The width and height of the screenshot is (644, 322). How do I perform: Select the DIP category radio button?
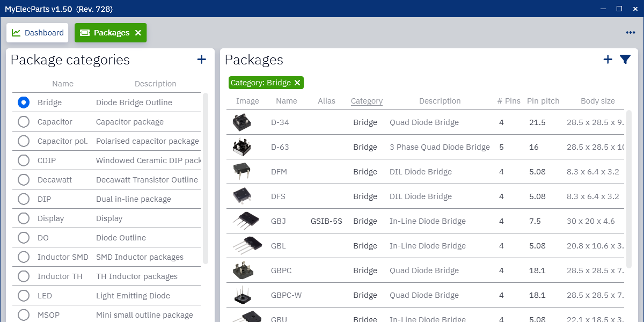[23, 199]
